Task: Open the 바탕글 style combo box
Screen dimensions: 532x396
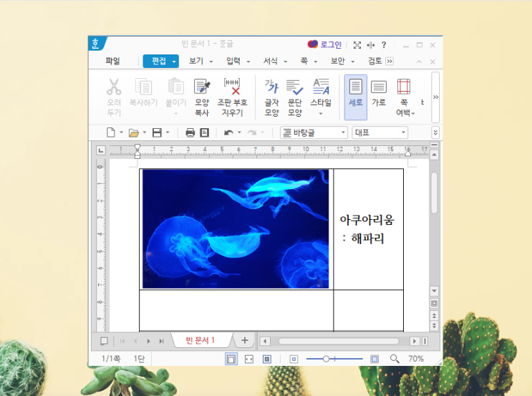Action: tap(314, 132)
